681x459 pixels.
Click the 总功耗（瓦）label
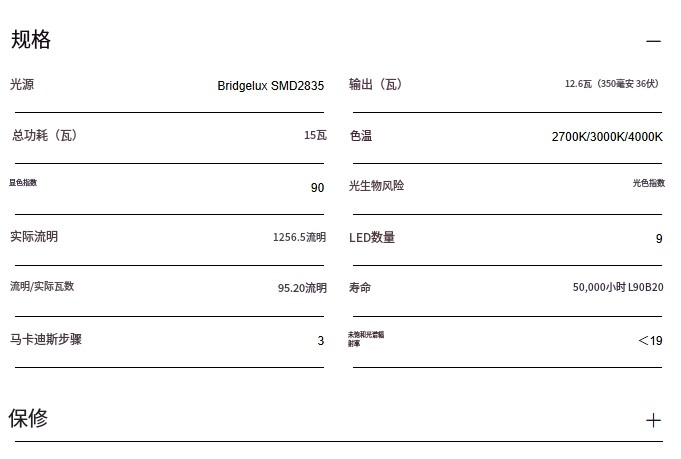[44, 136]
